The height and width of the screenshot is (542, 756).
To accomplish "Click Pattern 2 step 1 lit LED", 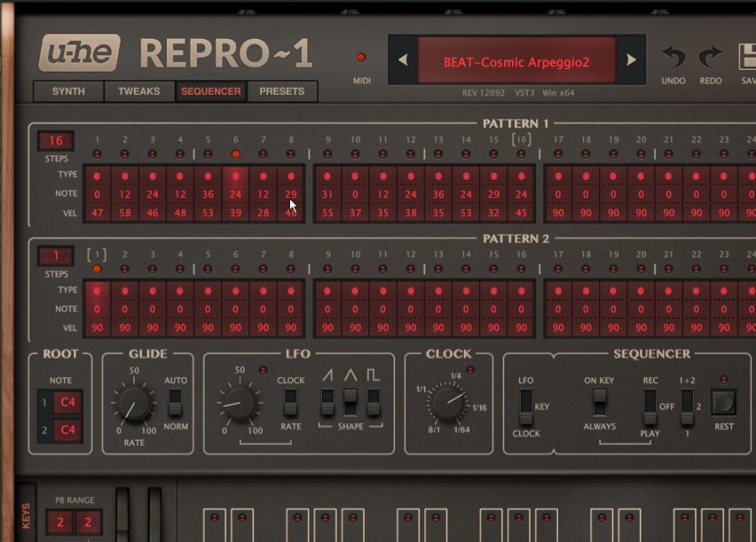I will [97, 269].
